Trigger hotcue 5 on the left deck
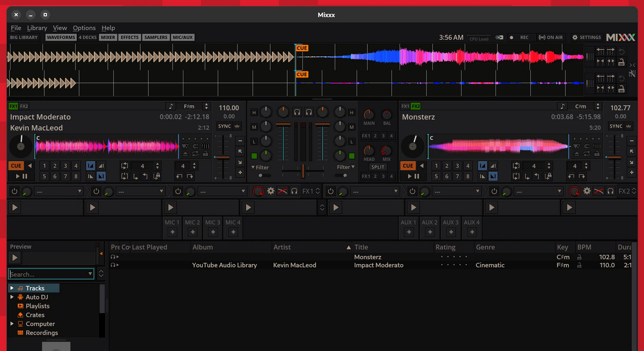This screenshot has width=644, height=351. (x=45, y=176)
